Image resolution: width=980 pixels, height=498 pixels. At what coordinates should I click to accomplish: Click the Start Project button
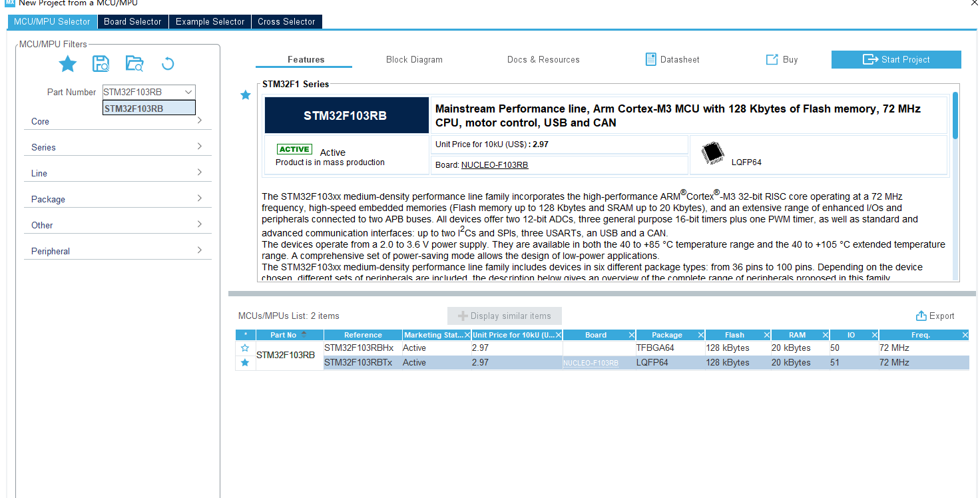point(896,59)
